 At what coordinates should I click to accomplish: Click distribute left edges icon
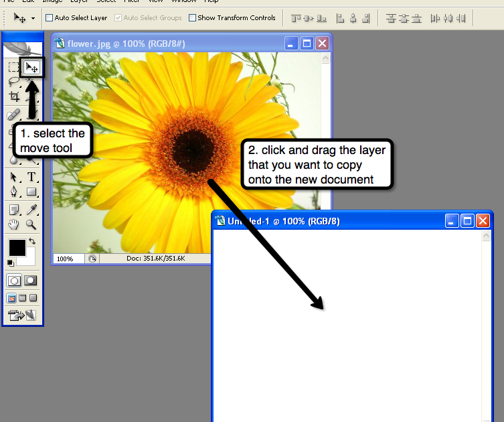[x=435, y=18]
